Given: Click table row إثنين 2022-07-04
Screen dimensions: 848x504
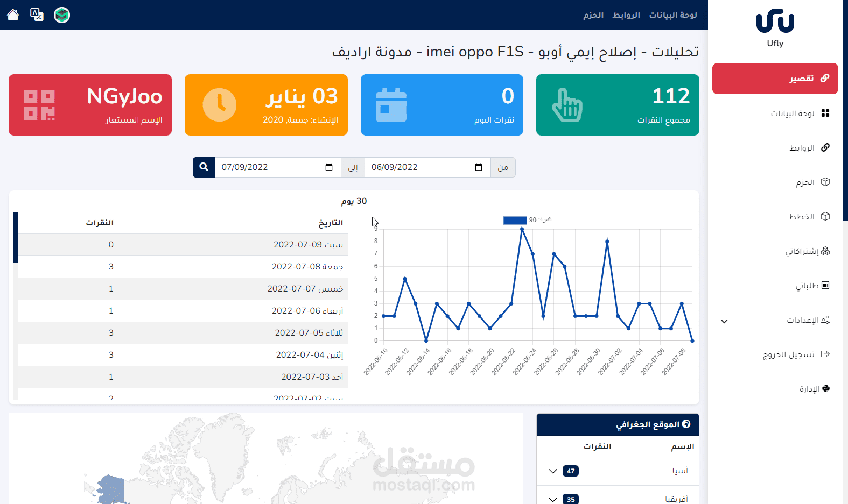Looking at the screenshot, I should 183,355.
